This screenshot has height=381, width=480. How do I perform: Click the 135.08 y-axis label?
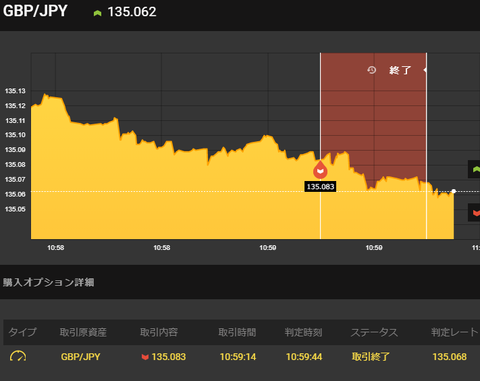pos(15,165)
